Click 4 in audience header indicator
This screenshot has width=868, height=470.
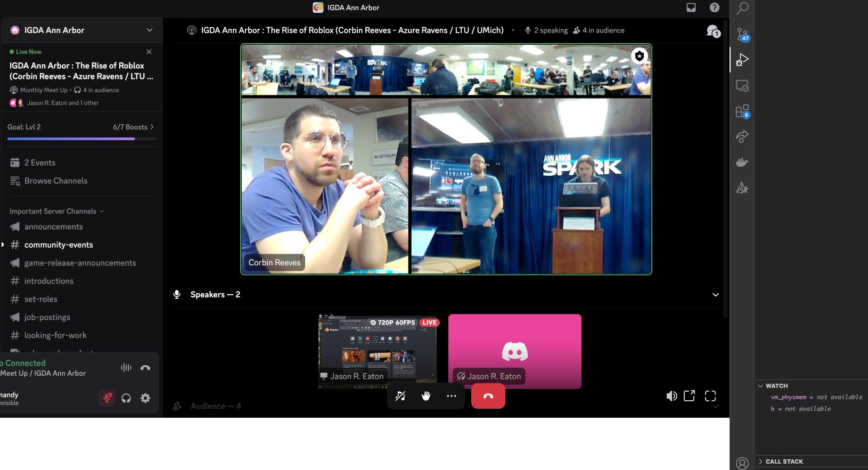point(599,30)
